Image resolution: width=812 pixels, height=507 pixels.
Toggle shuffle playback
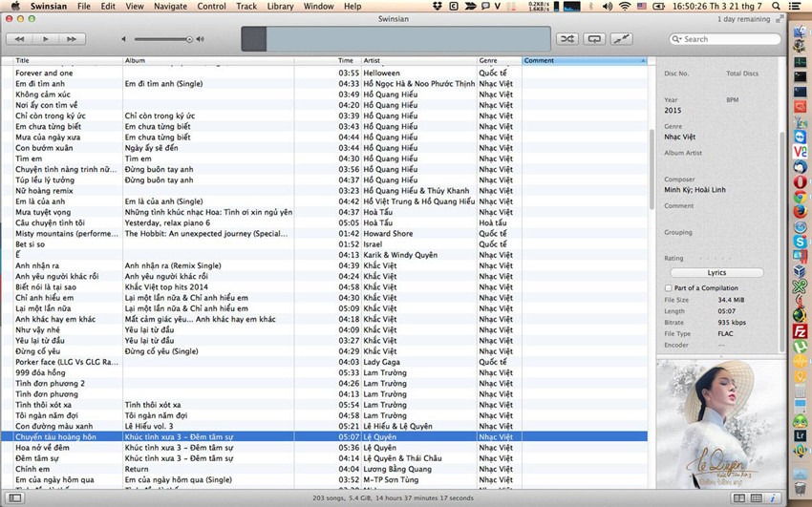click(x=566, y=39)
